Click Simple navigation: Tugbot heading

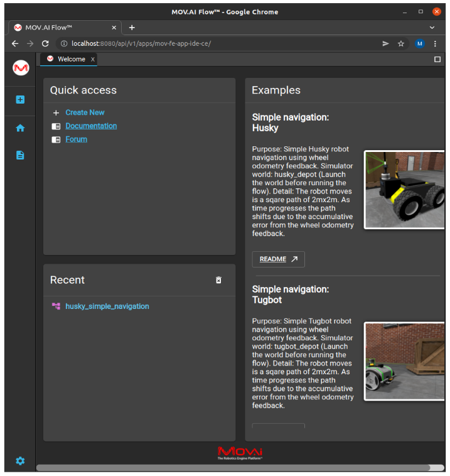[291, 295]
